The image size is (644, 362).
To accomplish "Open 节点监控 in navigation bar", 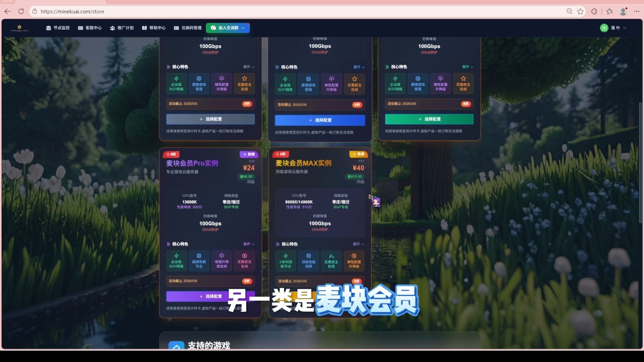I will pyautogui.click(x=58, y=28).
